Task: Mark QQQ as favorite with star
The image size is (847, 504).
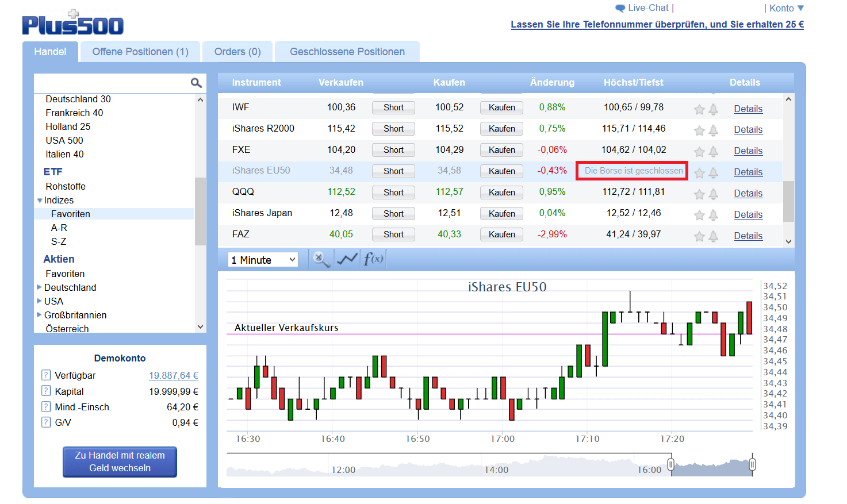Action: [699, 194]
